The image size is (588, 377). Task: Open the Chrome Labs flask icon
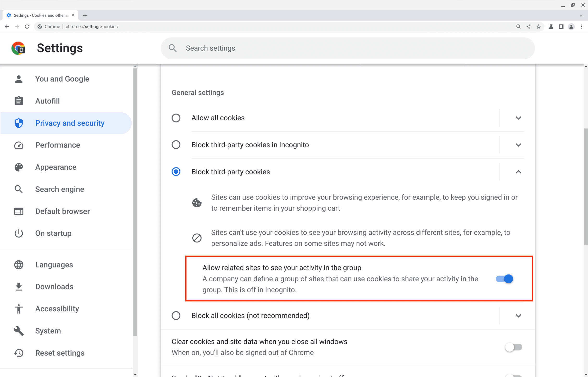tap(551, 27)
